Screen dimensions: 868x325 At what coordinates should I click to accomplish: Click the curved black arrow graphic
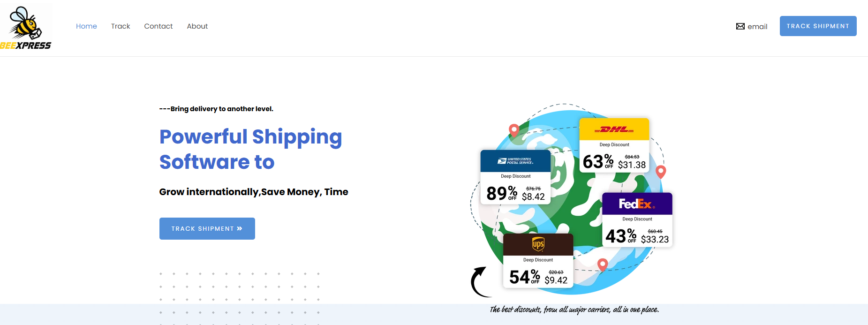click(x=480, y=281)
